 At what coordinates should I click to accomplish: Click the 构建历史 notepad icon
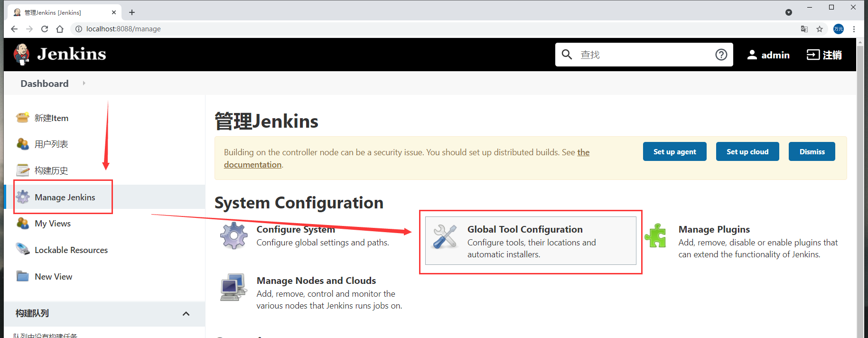[22, 170]
